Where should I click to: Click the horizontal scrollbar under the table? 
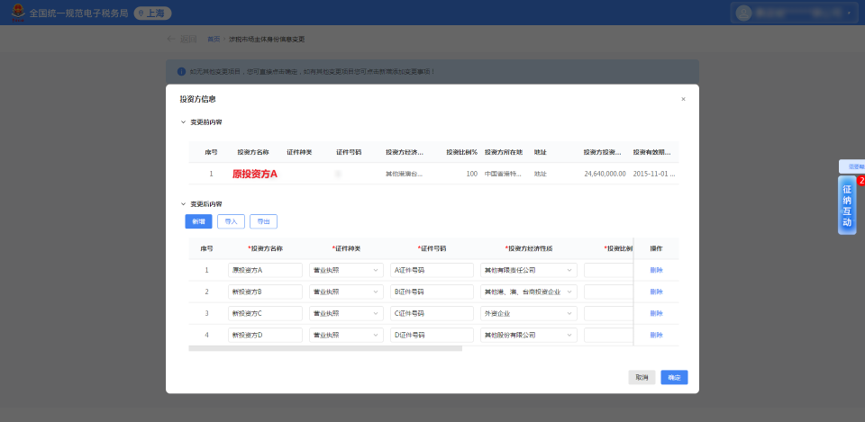coord(325,348)
